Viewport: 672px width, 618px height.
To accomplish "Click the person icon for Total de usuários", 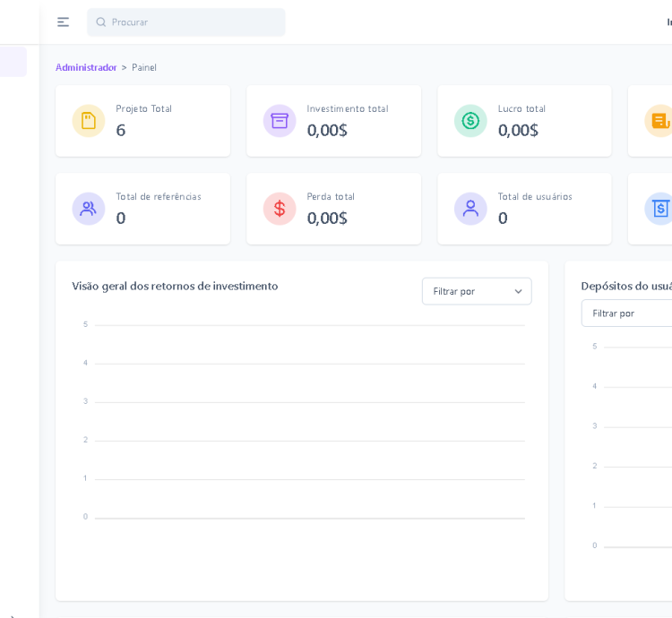I will pyautogui.click(x=470, y=209).
